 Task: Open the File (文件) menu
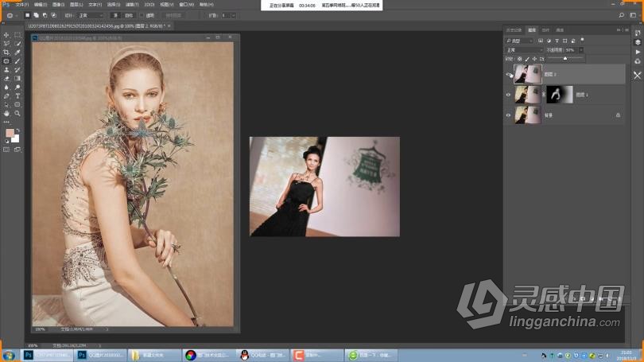click(x=22, y=5)
